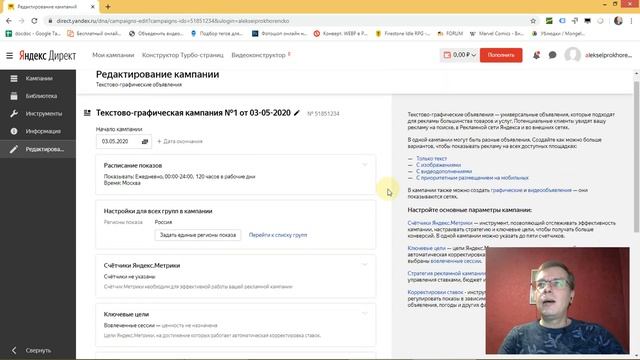640x360 pixels.
Task: Open the calendar icon in date field
Action: [144, 141]
